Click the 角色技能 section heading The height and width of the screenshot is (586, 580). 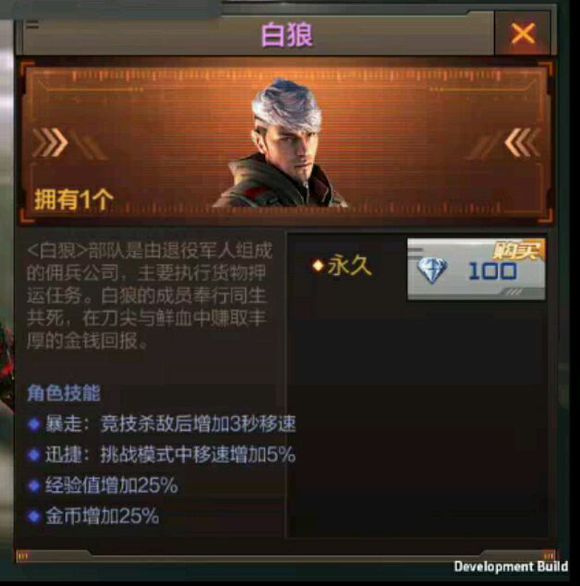(64, 393)
